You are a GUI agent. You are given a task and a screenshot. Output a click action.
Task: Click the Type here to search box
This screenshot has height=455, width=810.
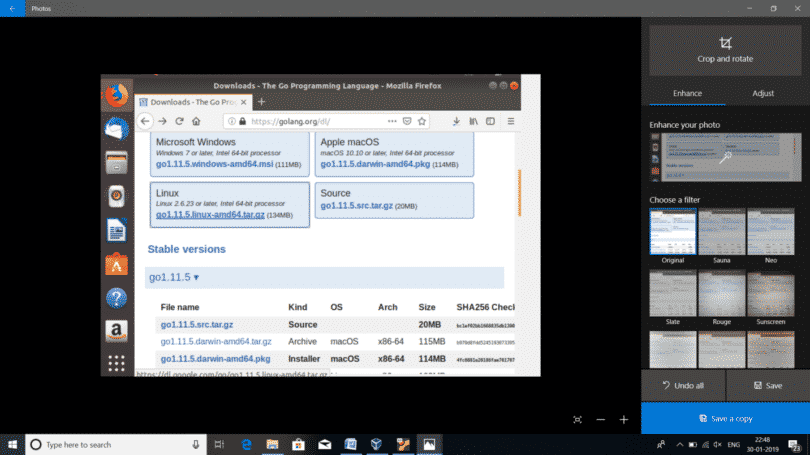[x=116, y=445]
